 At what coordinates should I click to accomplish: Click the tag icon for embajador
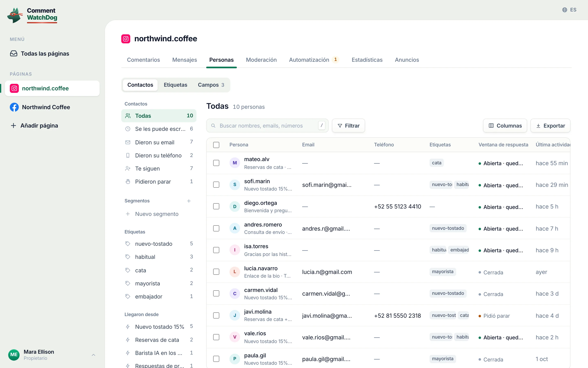tap(128, 296)
